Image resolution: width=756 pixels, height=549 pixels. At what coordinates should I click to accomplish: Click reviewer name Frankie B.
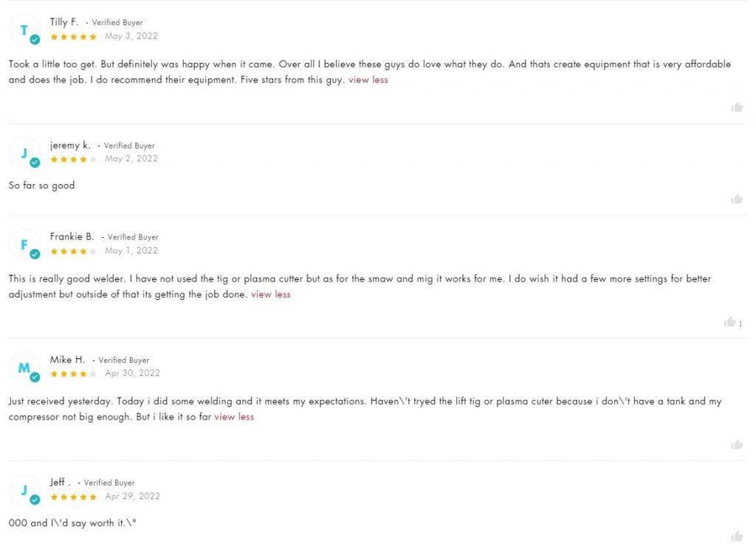(72, 237)
